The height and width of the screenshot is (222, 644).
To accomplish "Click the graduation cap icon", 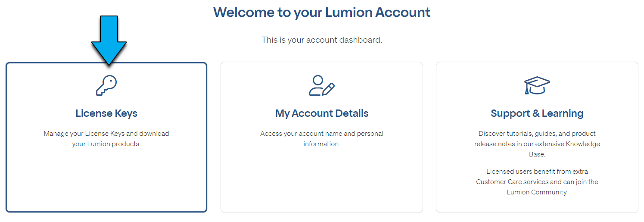I will click(x=537, y=85).
